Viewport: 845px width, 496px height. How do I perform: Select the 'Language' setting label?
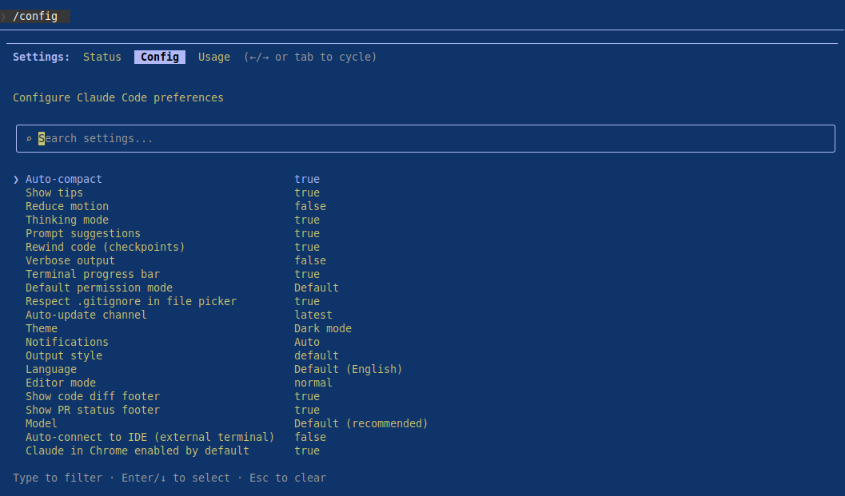51,369
